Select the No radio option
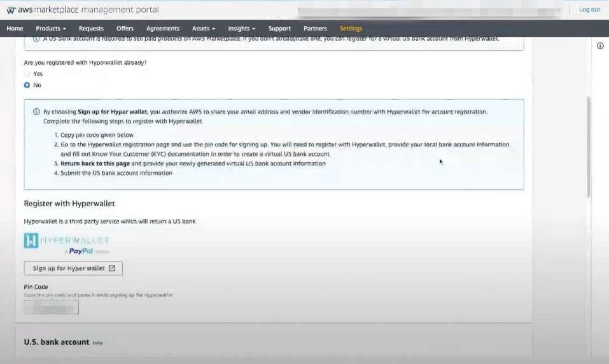The height and width of the screenshot is (364, 609). [x=27, y=85]
